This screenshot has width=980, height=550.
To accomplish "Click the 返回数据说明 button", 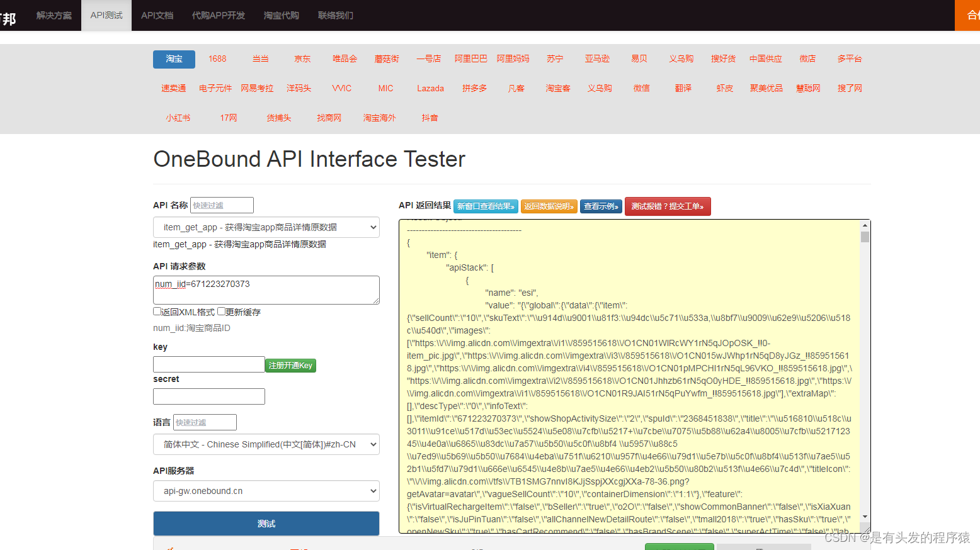I will tap(549, 206).
